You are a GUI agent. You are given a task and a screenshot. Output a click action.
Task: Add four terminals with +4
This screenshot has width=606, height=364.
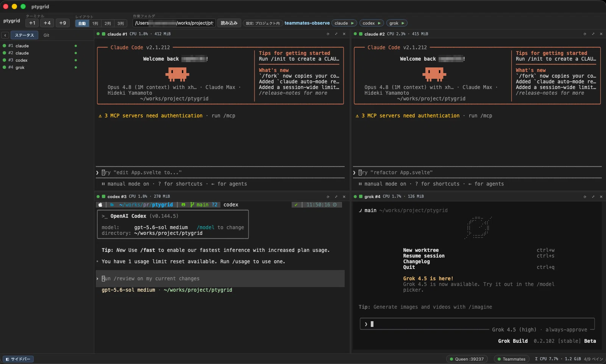point(47,23)
